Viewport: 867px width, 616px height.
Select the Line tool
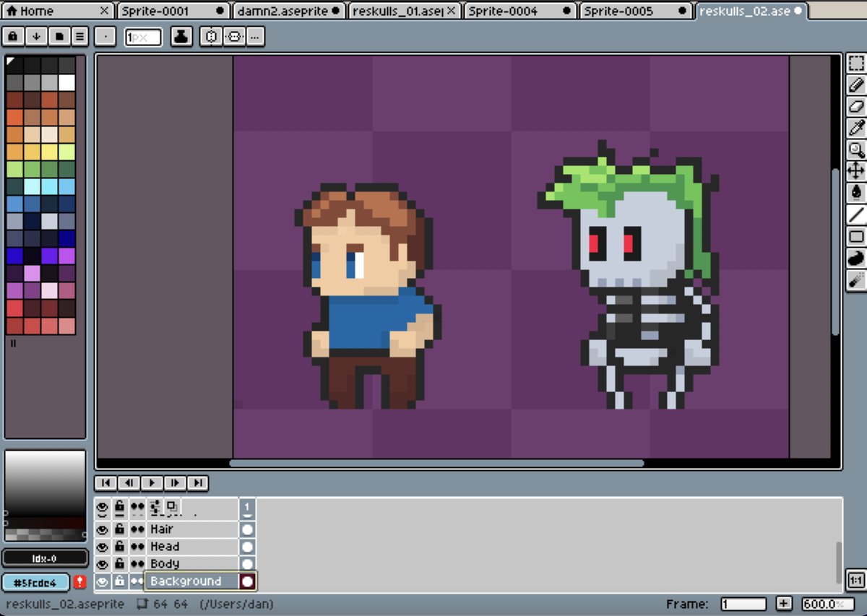856,214
